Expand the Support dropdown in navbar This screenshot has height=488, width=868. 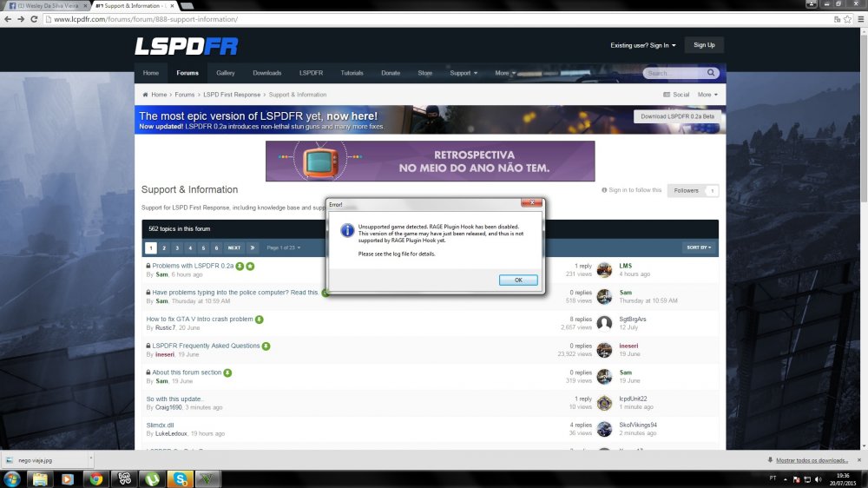pos(464,73)
